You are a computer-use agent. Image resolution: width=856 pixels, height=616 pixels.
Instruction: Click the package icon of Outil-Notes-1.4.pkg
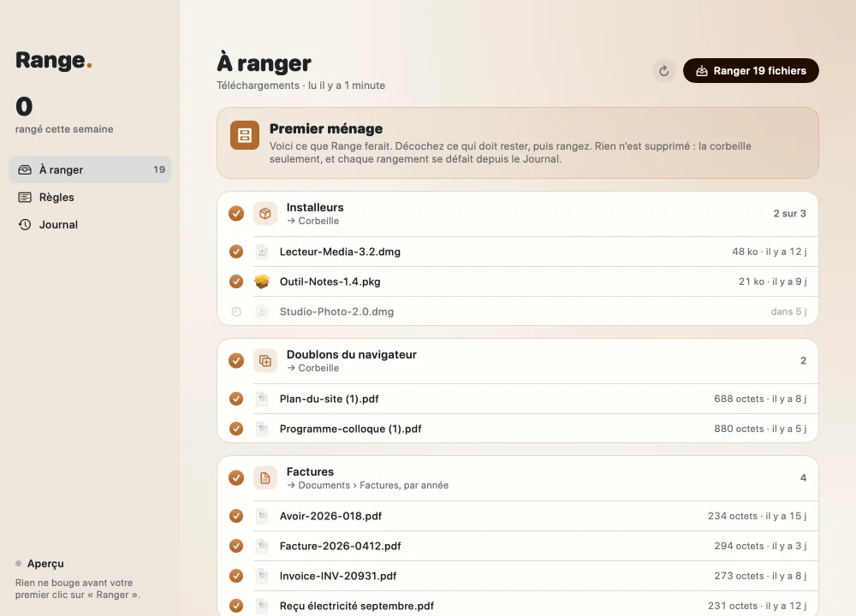pyautogui.click(x=262, y=281)
